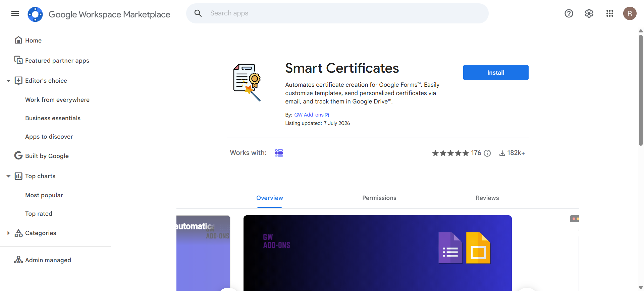Click the external link icon beside GW Add-ons

(327, 115)
